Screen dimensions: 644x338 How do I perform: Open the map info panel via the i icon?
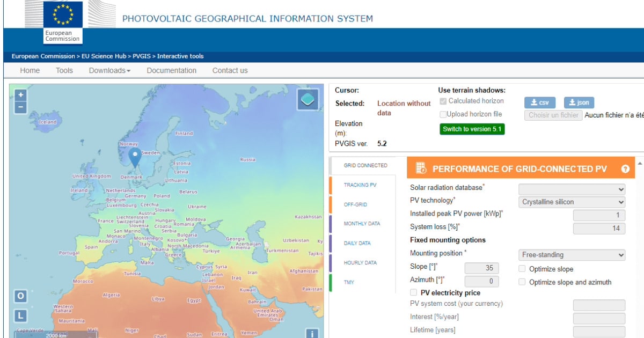point(312,334)
